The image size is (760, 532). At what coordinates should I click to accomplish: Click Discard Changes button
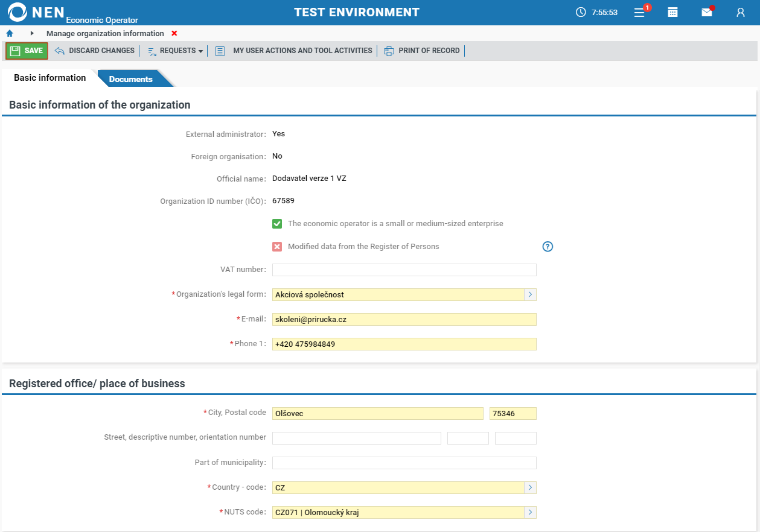[x=95, y=51]
